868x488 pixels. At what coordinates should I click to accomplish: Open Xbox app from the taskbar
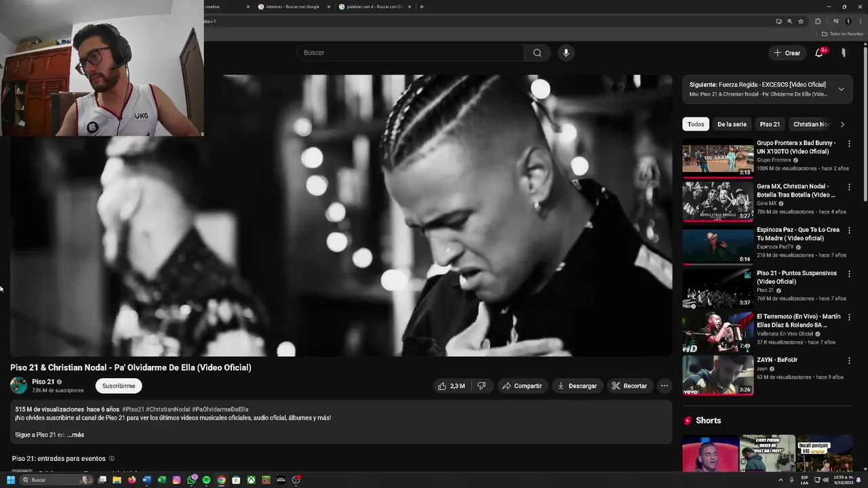point(251,480)
